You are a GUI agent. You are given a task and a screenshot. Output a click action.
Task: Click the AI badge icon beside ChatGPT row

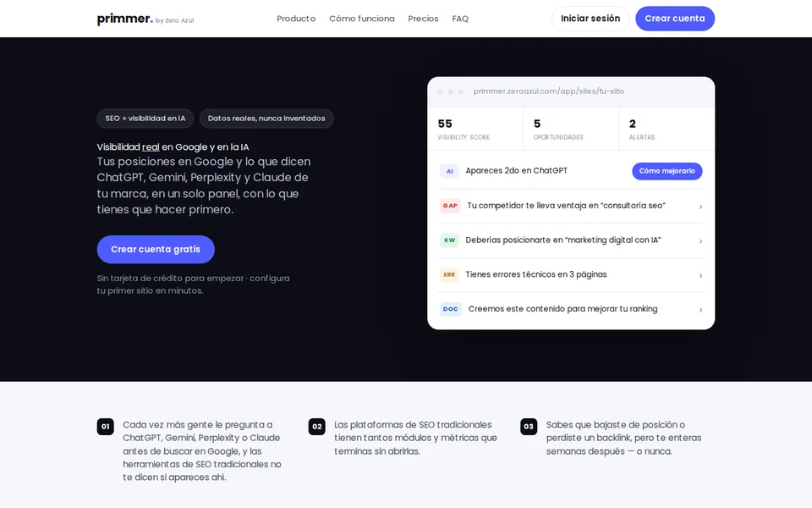[x=449, y=171]
